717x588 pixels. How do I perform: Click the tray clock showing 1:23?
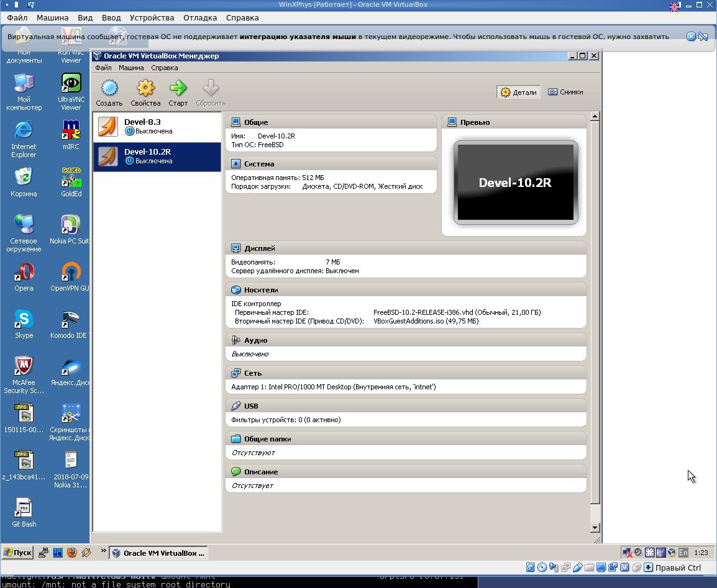(x=701, y=553)
